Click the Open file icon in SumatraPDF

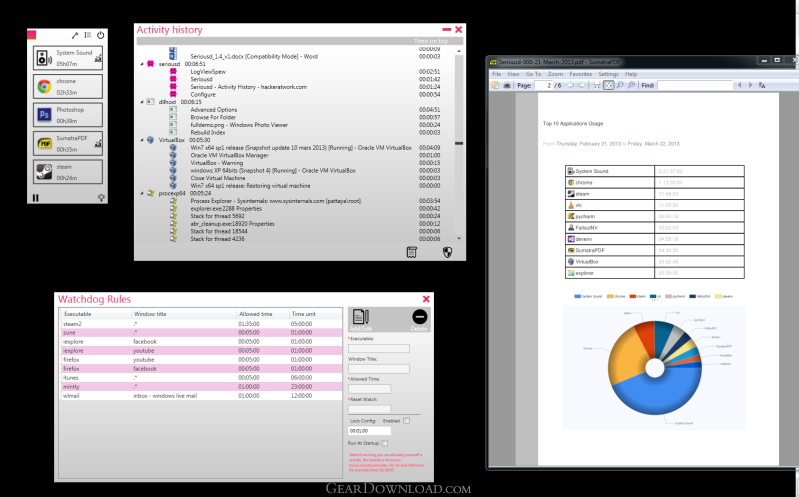click(x=495, y=85)
